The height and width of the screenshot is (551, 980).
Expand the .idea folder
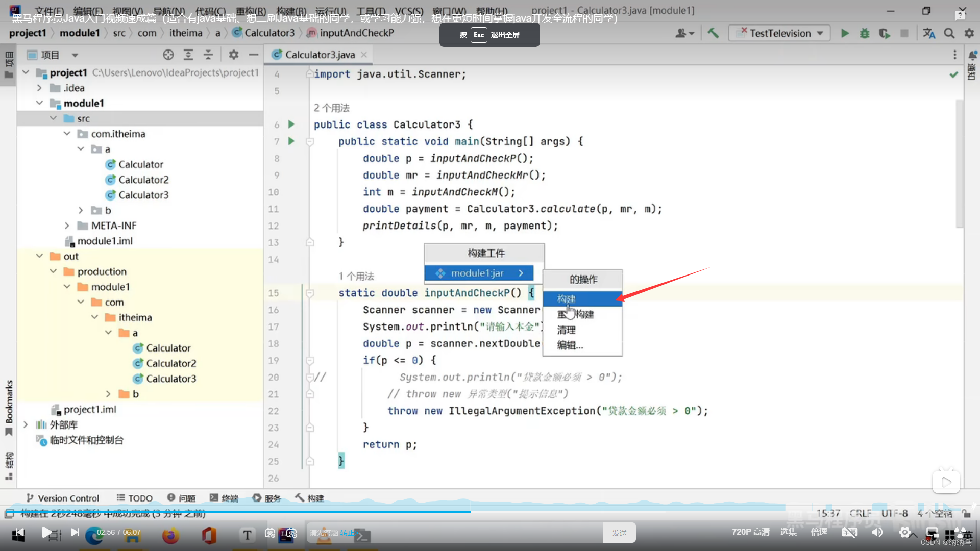pyautogui.click(x=39, y=88)
